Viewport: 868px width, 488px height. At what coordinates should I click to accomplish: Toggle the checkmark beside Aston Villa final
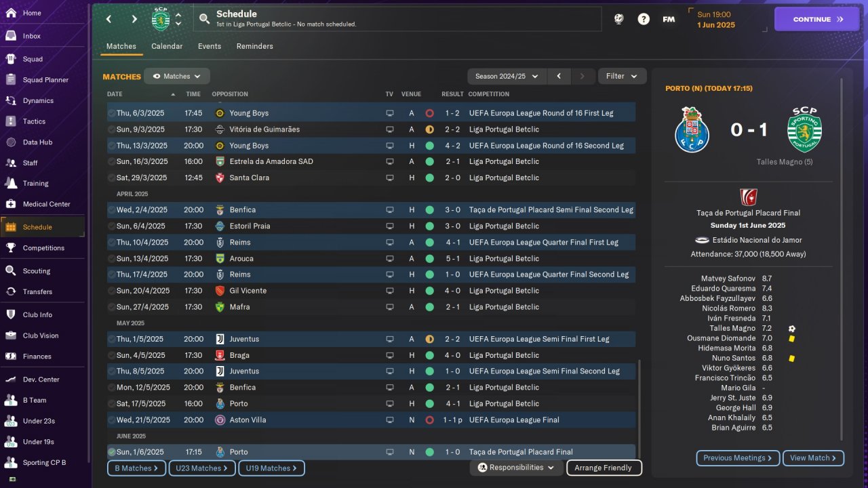(x=111, y=420)
